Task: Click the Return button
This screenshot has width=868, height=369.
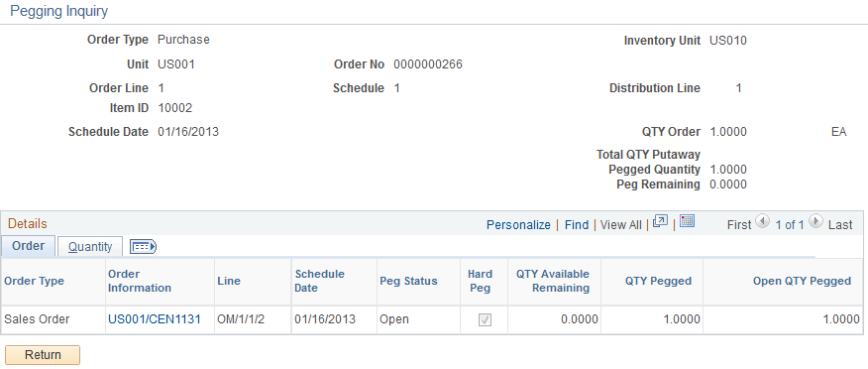Action: click(43, 354)
